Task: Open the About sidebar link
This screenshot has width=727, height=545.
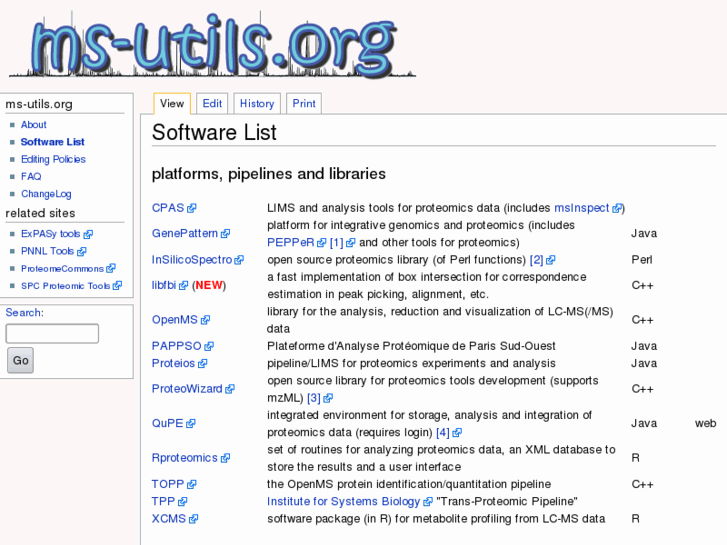Action: click(33, 125)
